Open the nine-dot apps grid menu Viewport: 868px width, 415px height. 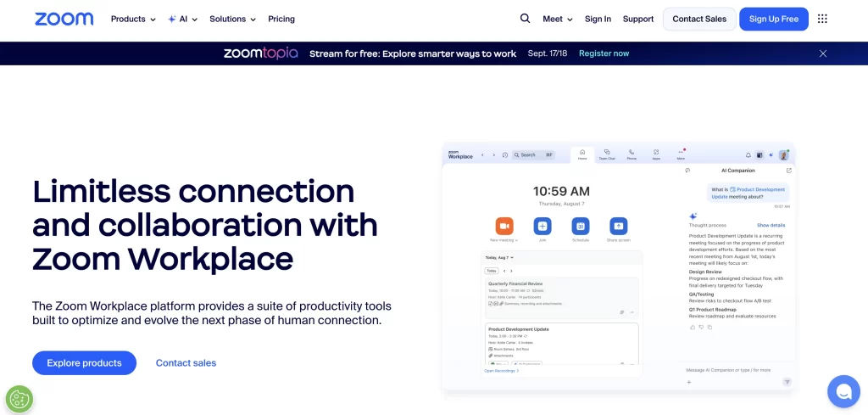coord(822,19)
